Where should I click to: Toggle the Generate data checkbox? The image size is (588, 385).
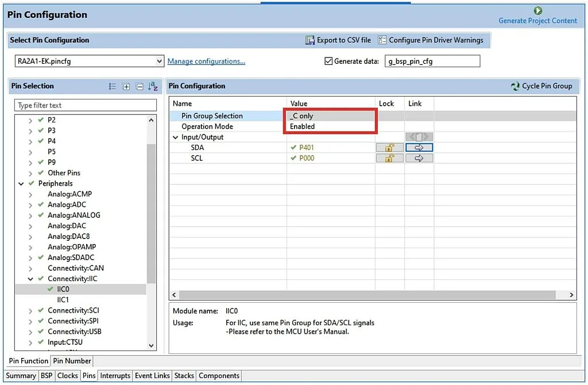click(328, 61)
